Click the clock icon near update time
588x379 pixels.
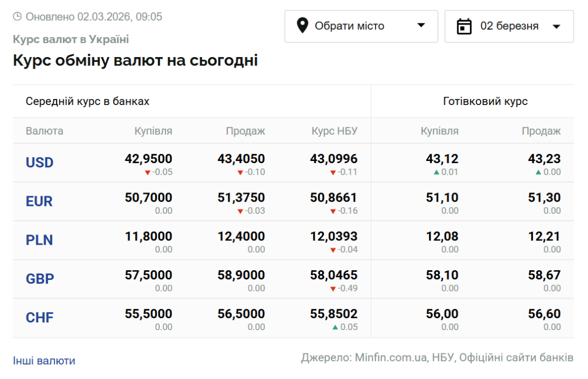[x=17, y=17]
